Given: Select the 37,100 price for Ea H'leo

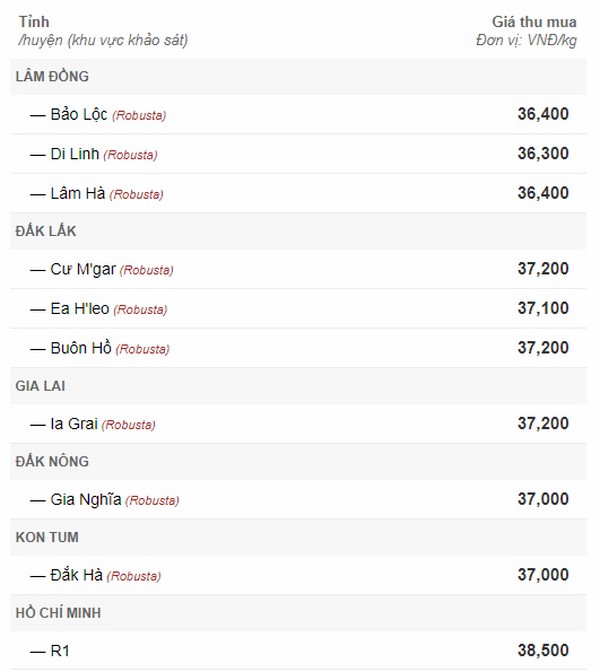Looking at the screenshot, I should coord(543,308).
